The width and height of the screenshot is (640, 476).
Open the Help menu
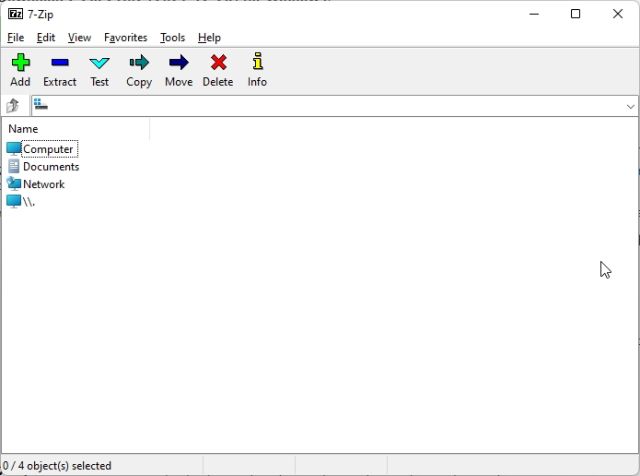coord(209,38)
